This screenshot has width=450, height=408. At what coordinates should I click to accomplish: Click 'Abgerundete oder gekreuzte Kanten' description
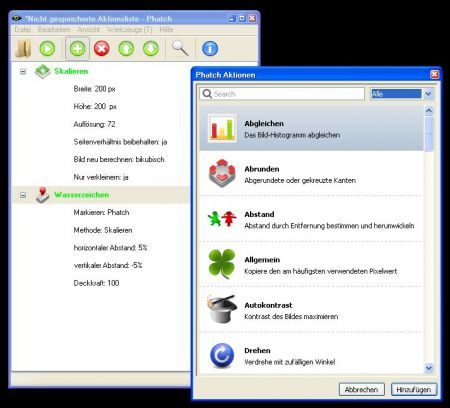coord(300,180)
